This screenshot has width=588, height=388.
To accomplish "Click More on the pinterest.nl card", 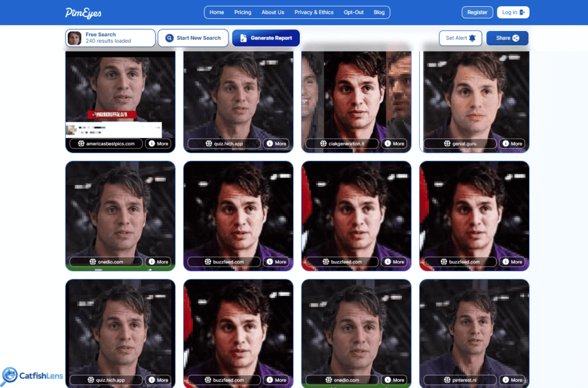I will click(512, 380).
